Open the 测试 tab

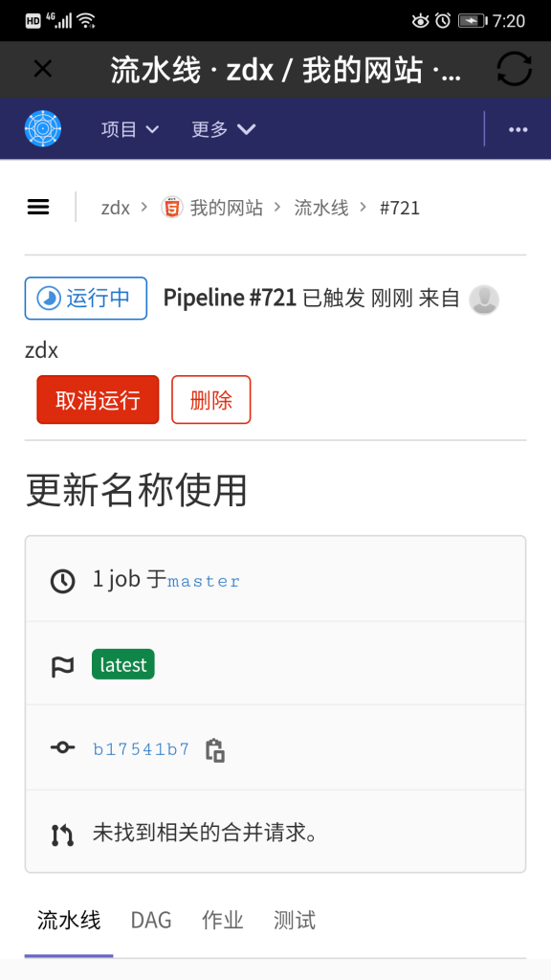[295, 921]
